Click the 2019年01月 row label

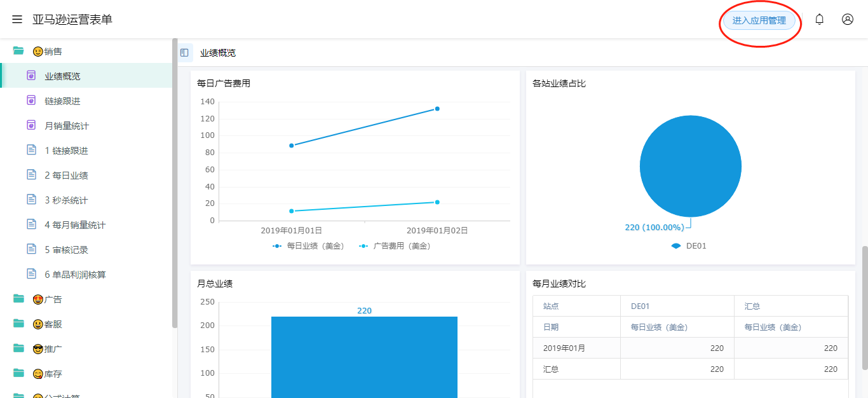(577, 348)
